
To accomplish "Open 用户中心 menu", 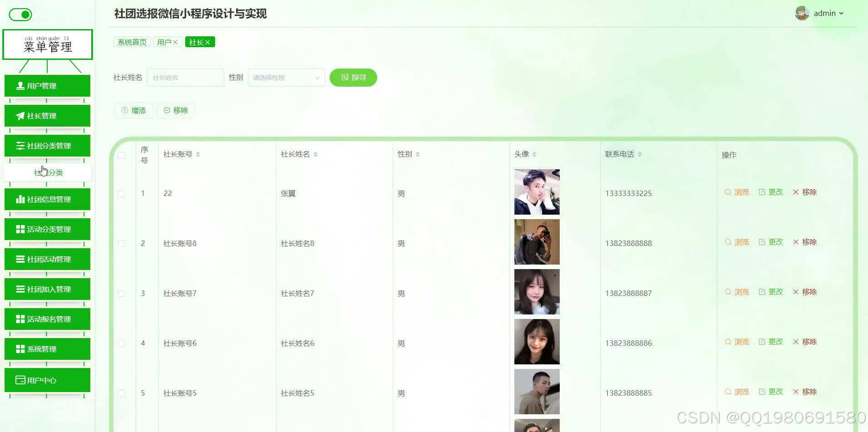I will click(x=47, y=380).
